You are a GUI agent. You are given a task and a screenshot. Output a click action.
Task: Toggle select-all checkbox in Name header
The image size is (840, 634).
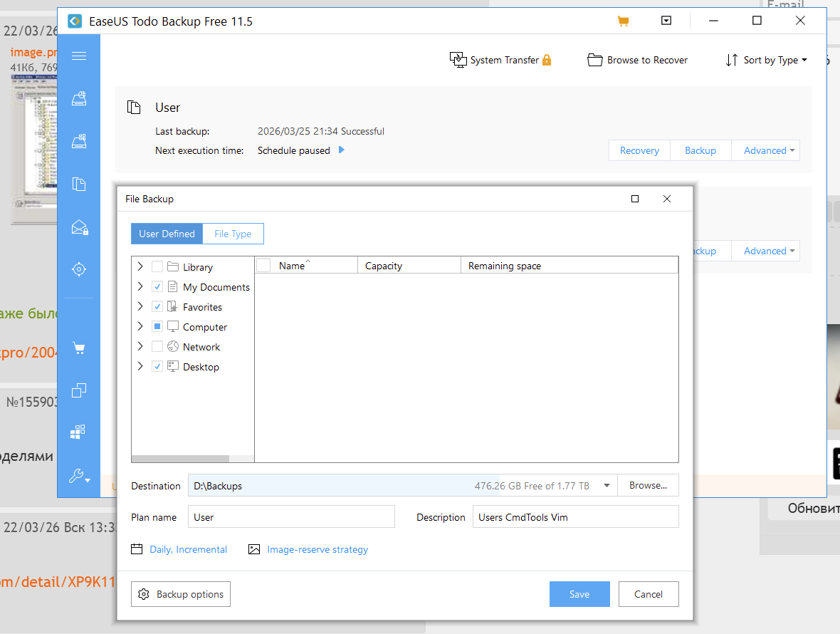tap(263, 265)
